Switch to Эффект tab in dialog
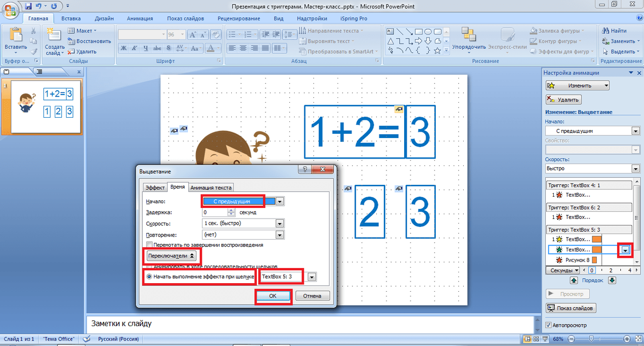Image resolution: width=644 pixels, height=346 pixels. point(155,188)
